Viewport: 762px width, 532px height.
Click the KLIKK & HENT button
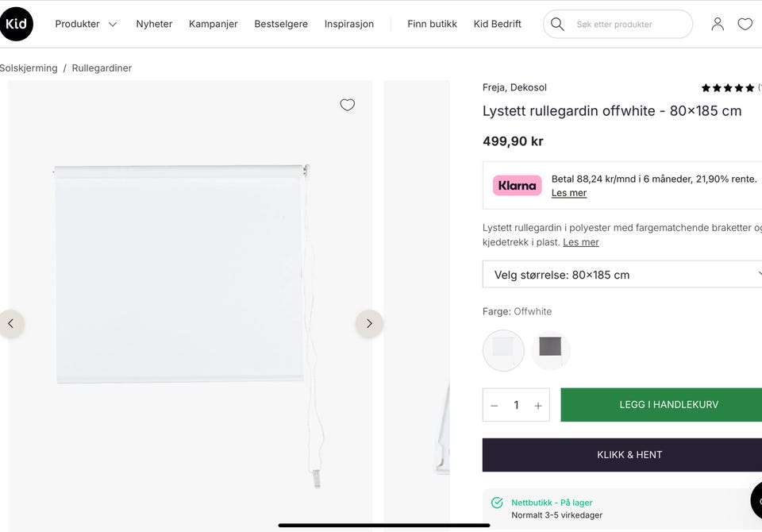629,455
